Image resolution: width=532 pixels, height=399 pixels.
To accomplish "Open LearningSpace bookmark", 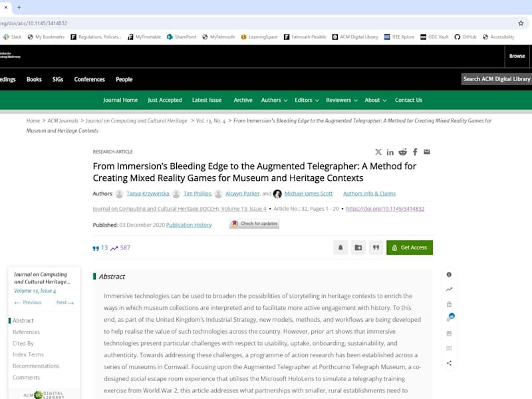I will pos(259,37).
